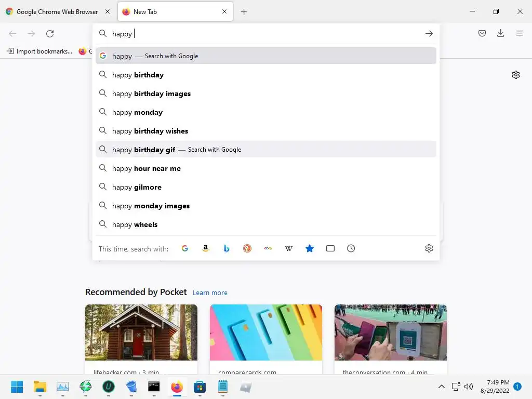Viewport: 532px width, 399px height.
Task: Show hidden system tray icons
Action: coord(442,387)
